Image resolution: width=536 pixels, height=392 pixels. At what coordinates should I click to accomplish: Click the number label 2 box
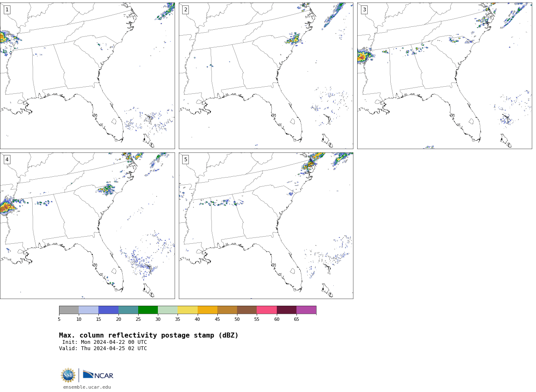(186, 10)
